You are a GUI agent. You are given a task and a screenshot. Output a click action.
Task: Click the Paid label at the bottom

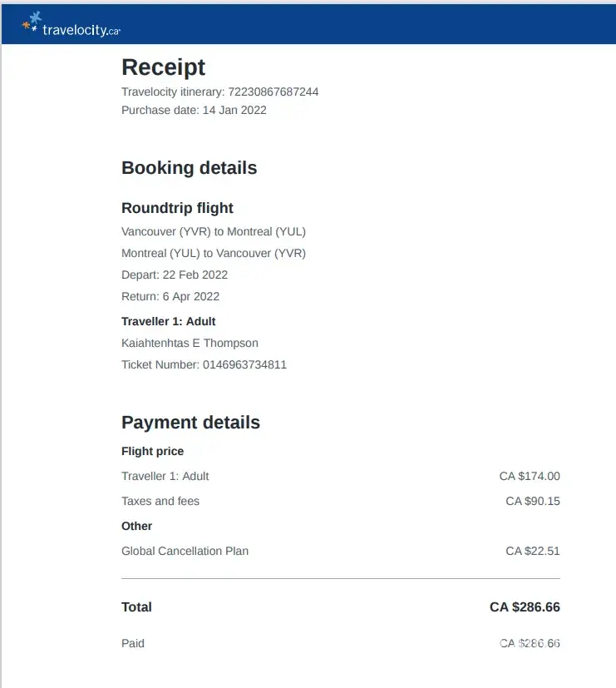(x=133, y=643)
